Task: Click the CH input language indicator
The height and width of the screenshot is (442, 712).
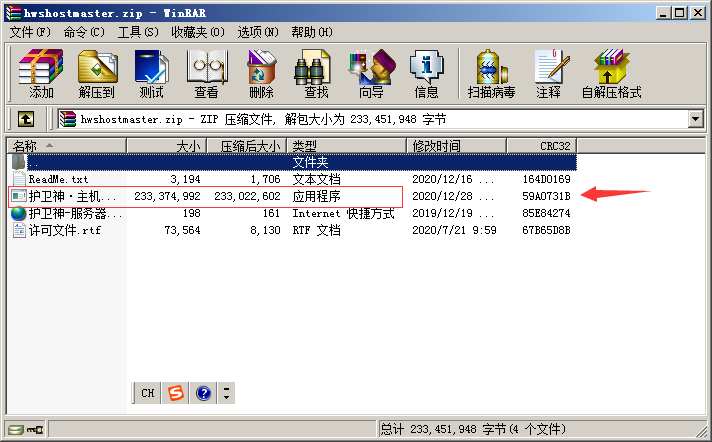Action: (147, 393)
